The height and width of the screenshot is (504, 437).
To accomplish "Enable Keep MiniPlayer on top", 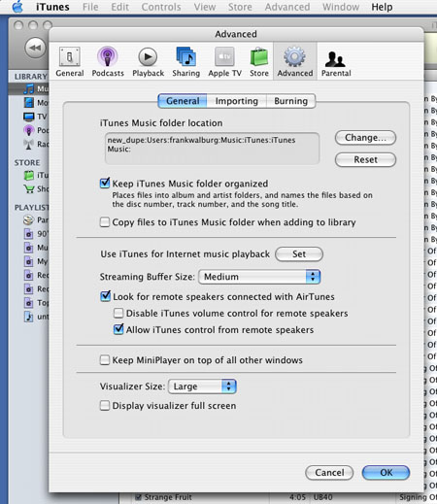I will tap(105, 360).
